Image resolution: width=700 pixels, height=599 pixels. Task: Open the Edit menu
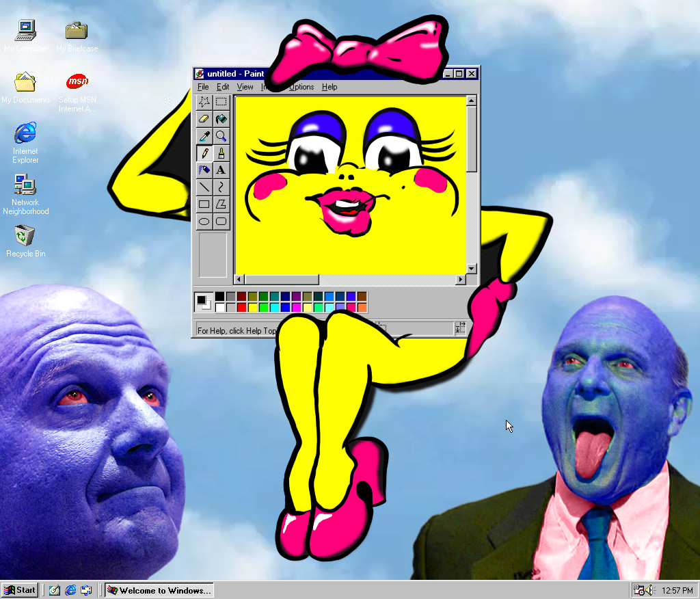223,87
